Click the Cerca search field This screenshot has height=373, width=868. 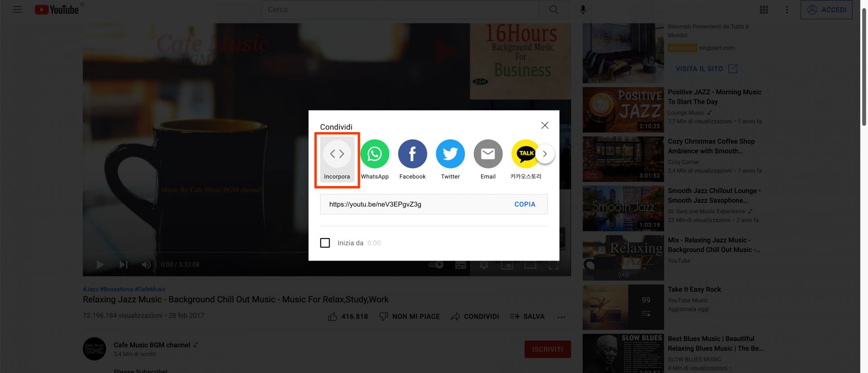click(400, 9)
